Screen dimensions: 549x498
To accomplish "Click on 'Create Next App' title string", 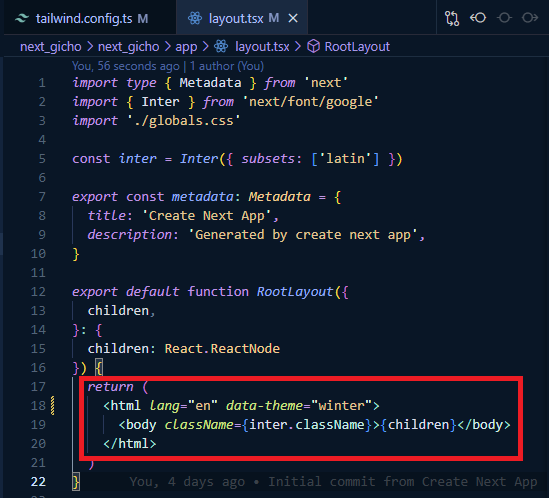I will coord(206,216).
